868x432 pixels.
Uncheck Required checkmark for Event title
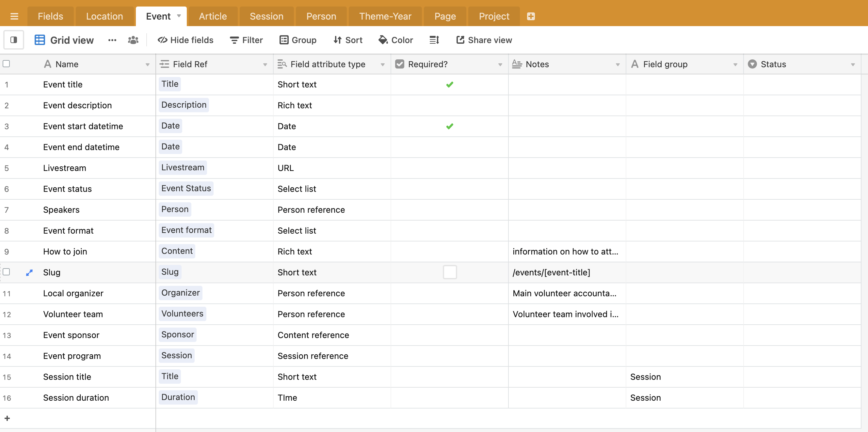pos(449,85)
